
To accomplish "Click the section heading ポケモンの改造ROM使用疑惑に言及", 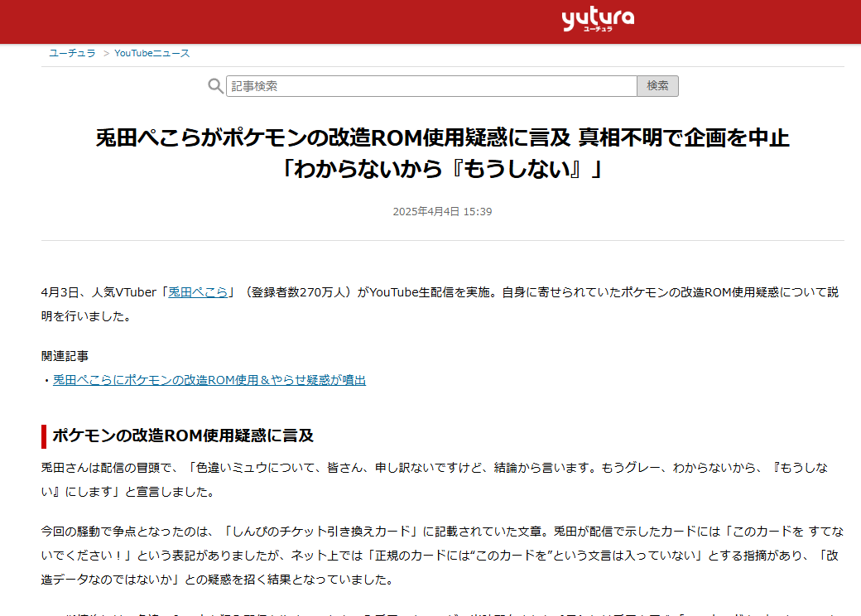I will (x=183, y=436).
